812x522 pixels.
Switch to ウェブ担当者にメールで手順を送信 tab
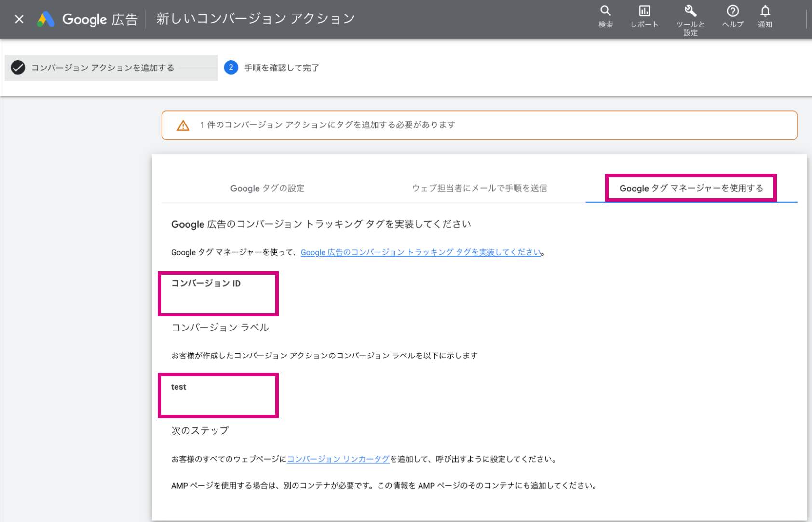(x=479, y=188)
